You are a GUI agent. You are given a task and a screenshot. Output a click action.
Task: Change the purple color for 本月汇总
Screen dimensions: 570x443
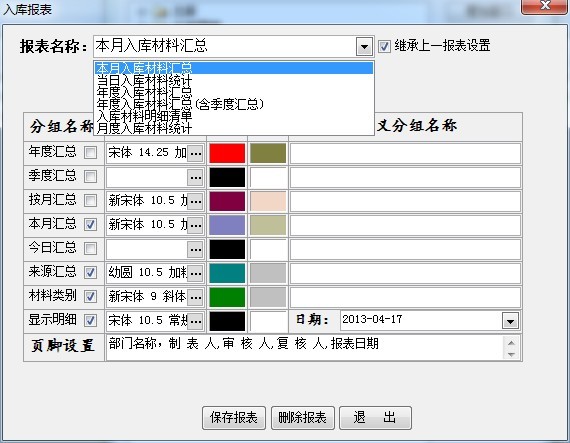click(227, 225)
